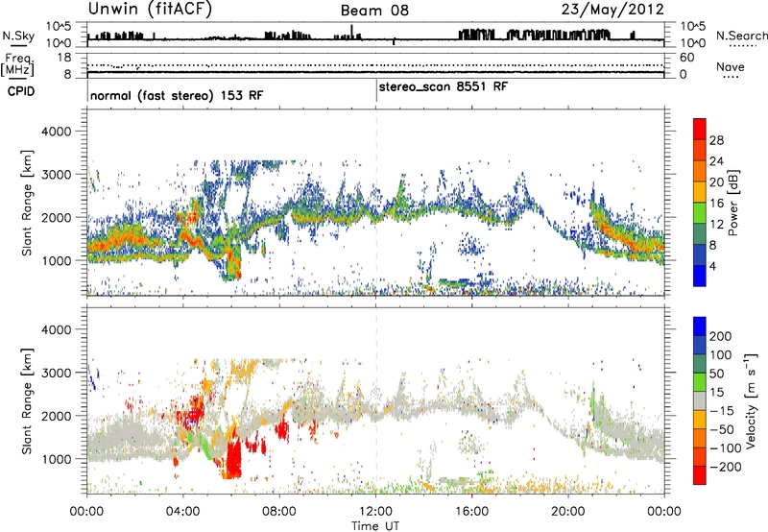Pick the red top segment of power colorbar
The width and height of the screenshot is (768, 532).
point(700,129)
